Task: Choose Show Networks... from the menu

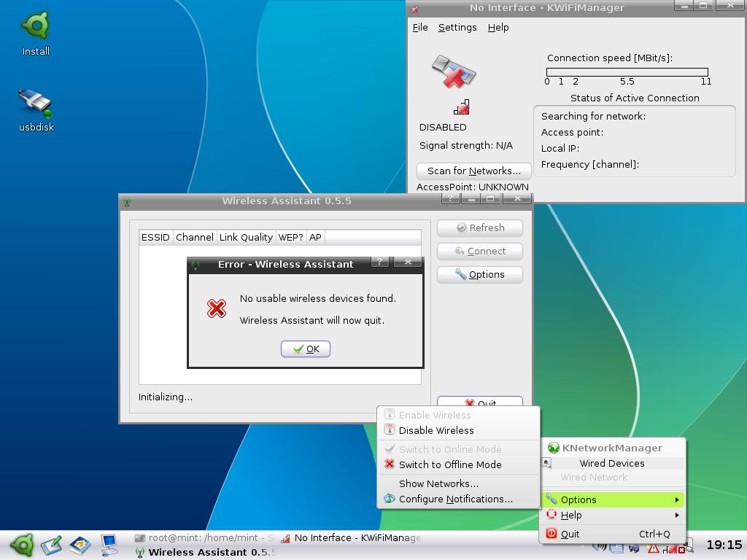Action: pos(458,484)
